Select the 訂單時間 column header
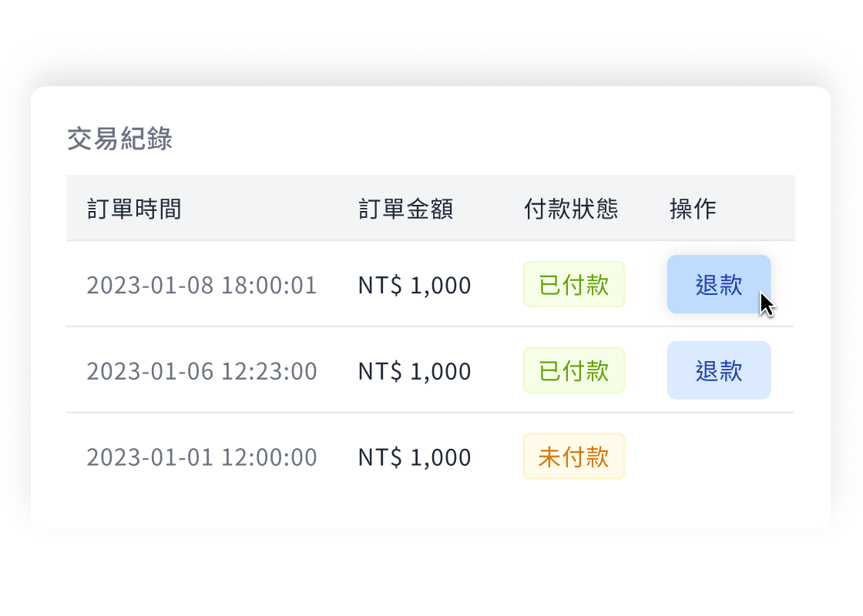The height and width of the screenshot is (616, 863). [x=134, y=209]
